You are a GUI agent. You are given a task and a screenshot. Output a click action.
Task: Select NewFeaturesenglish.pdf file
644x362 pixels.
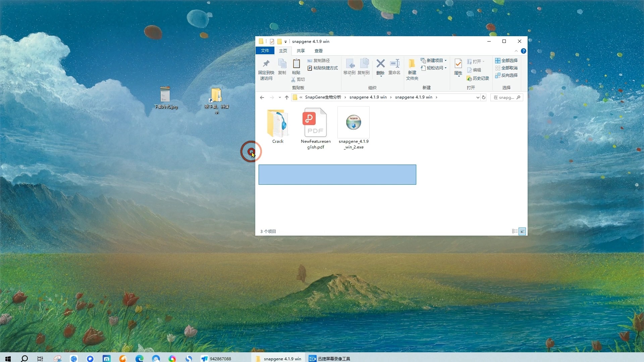point(316,128)
